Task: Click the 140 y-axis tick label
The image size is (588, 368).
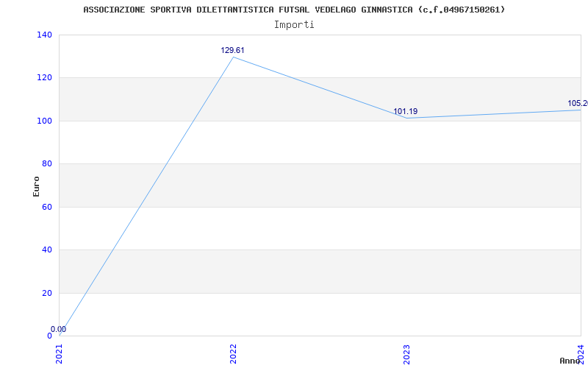Action: point(44,35)
